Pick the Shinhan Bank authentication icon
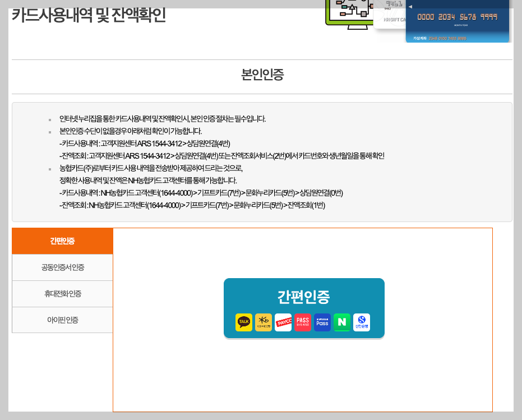 pyautogui.click(x=362, y=322)
